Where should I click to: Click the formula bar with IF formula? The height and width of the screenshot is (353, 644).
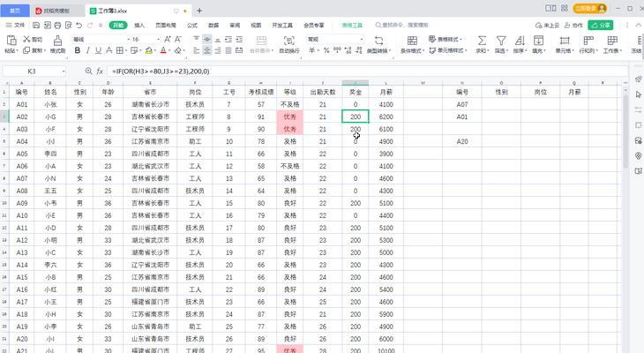point(368,71)
